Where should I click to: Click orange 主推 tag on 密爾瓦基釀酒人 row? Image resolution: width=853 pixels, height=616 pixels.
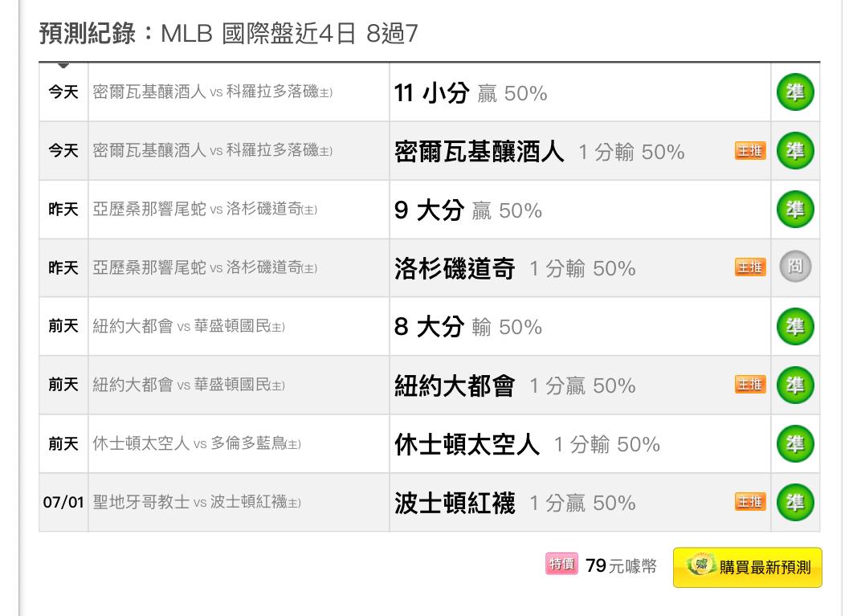750,151
